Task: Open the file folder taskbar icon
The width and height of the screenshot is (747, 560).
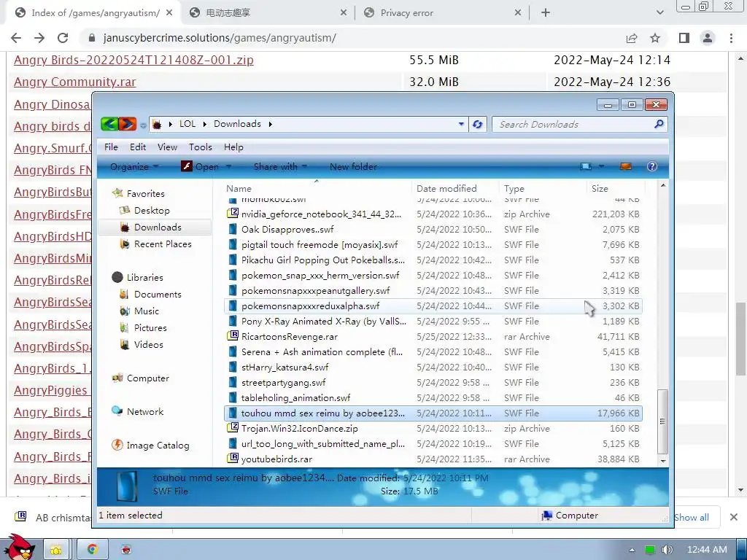Action: [x=56, y=550]
